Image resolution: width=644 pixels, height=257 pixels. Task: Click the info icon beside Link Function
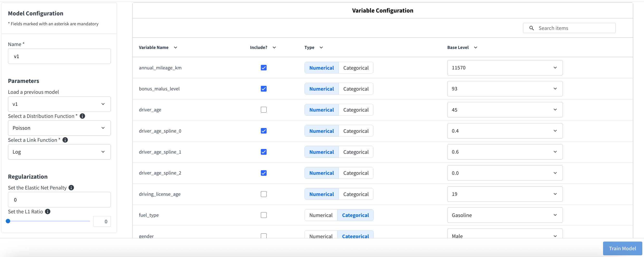[65, 140]
